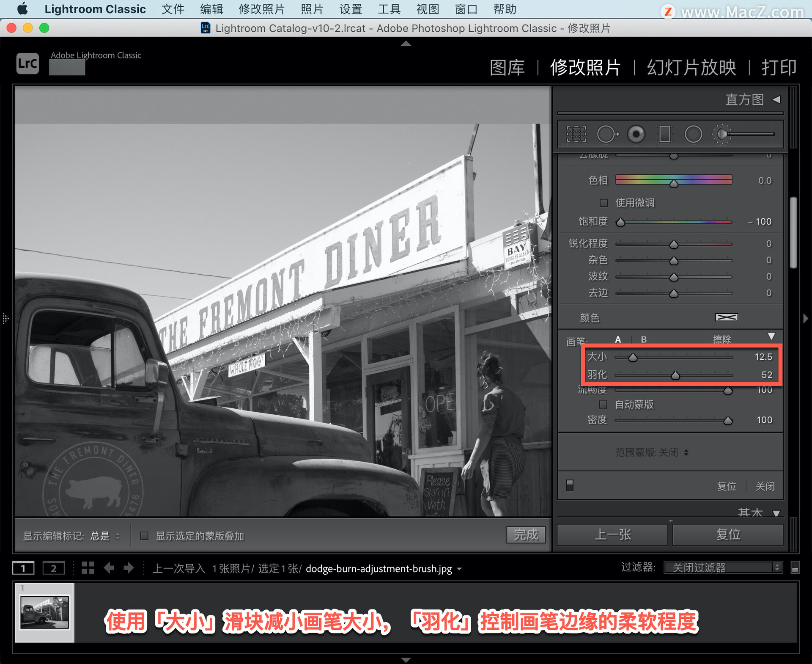Click the 大小 brush size slider handle
Viewport: 812px width, 664px height.
[633, 358]
